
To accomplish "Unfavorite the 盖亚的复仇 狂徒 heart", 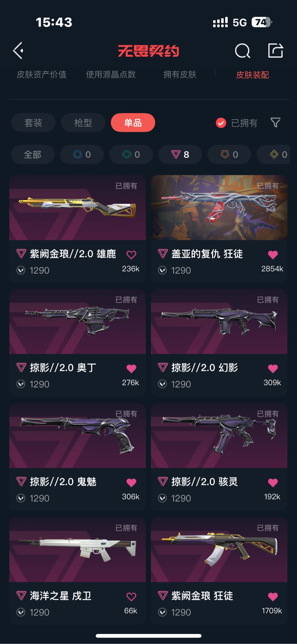I will [x=273, y=255].
